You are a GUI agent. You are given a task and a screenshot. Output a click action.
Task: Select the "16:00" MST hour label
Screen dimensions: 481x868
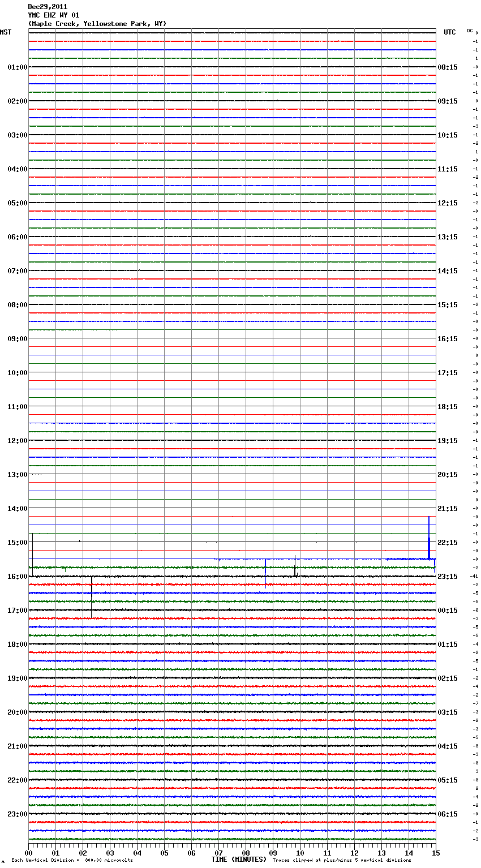pos(18,577)
